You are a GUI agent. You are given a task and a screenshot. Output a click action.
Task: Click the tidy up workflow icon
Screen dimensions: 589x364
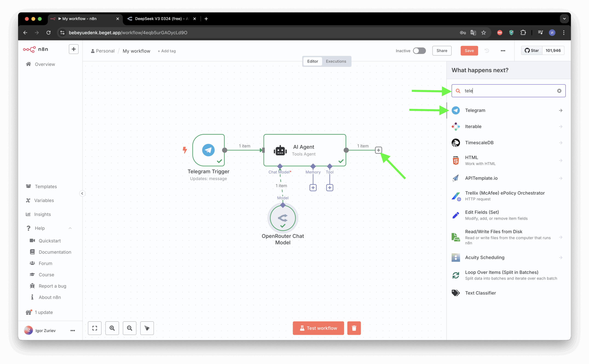click(147, 328)
